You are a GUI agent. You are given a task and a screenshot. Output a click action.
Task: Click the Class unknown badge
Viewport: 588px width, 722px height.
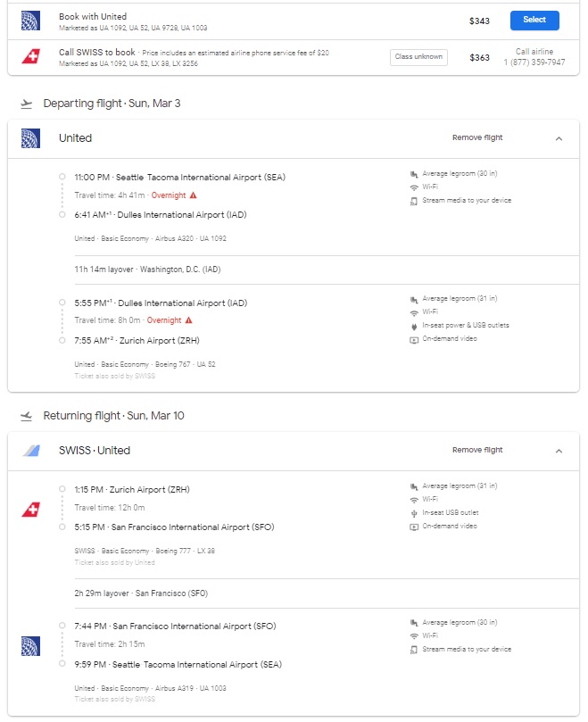point(418,57)
